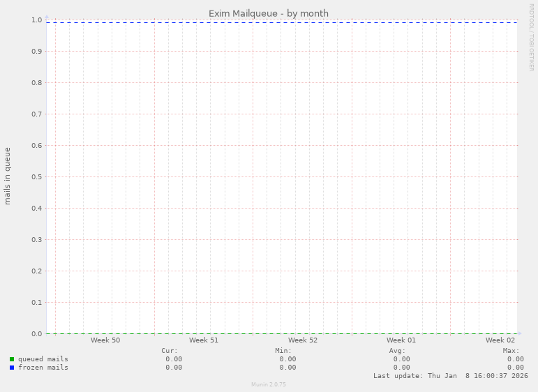
Task: Click the 0.0 y-axis tick label
Action: coord(37,333)
